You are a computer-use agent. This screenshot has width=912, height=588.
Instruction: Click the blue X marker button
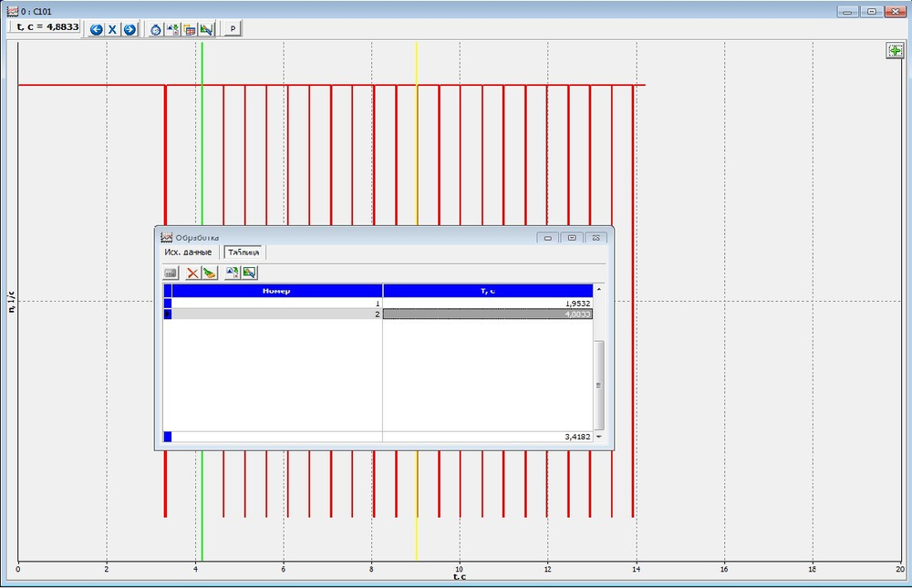coord(112,29)
